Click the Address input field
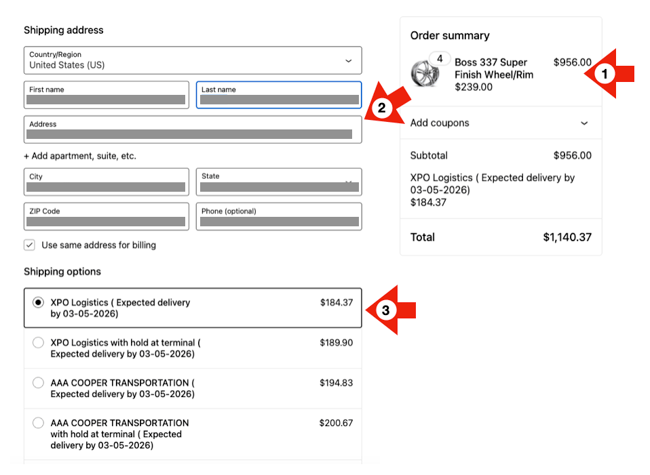 (x=192, y=130)
